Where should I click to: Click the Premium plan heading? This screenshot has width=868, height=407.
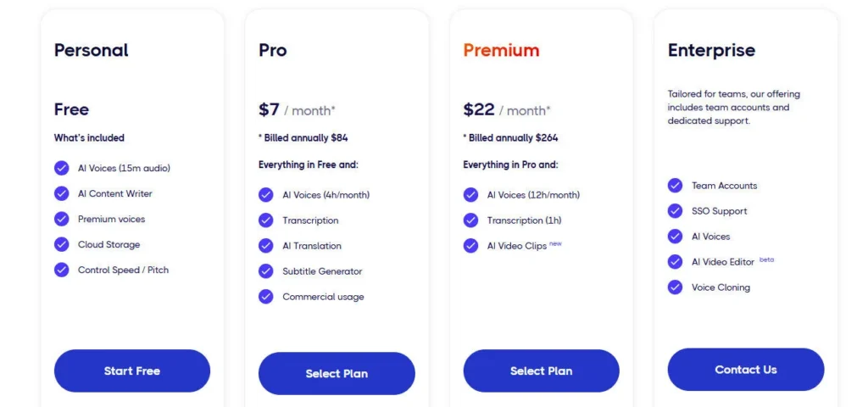[x=501, y=50]
